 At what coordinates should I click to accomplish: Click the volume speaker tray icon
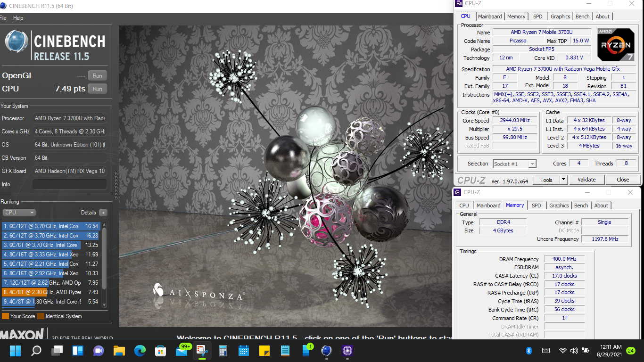pos(574,351)
